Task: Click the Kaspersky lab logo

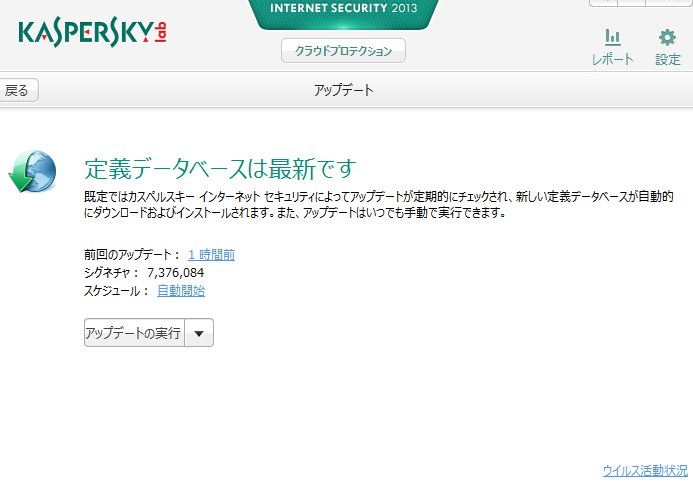Action: (x=92, y=32)
